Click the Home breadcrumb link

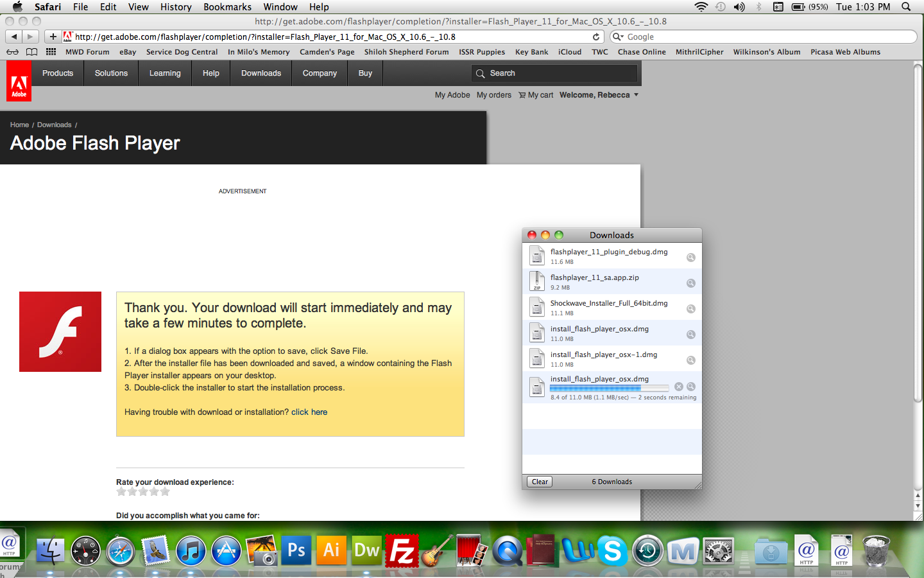coord(19,125)
